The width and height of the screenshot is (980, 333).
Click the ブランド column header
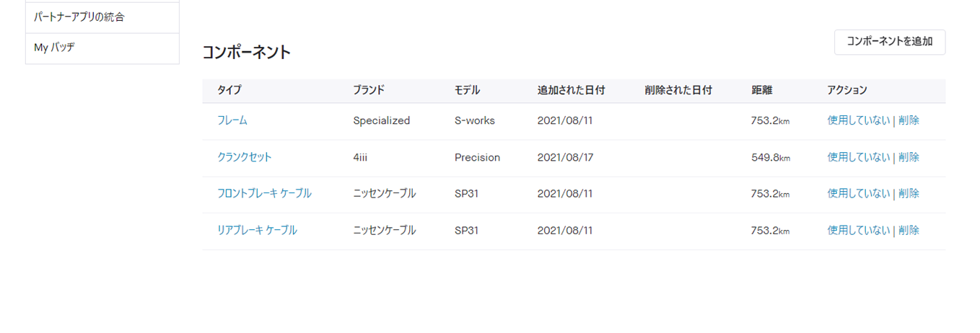369,90
